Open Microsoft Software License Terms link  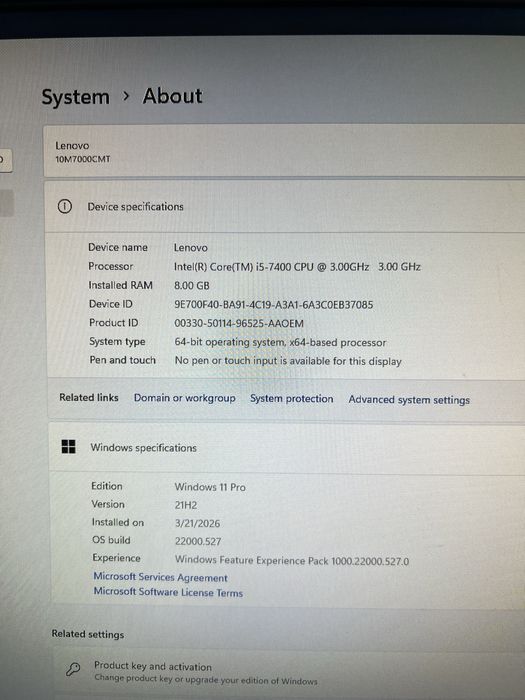[168, 592]
